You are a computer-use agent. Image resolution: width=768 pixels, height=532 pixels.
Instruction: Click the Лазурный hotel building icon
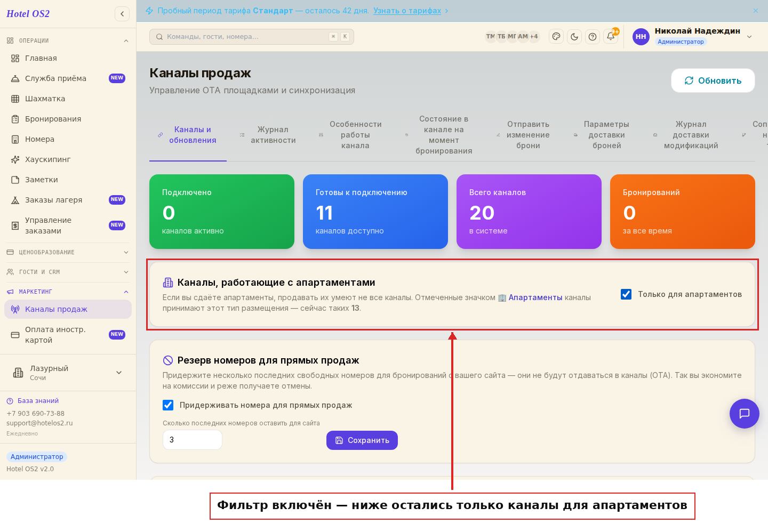tap(18, 373)
